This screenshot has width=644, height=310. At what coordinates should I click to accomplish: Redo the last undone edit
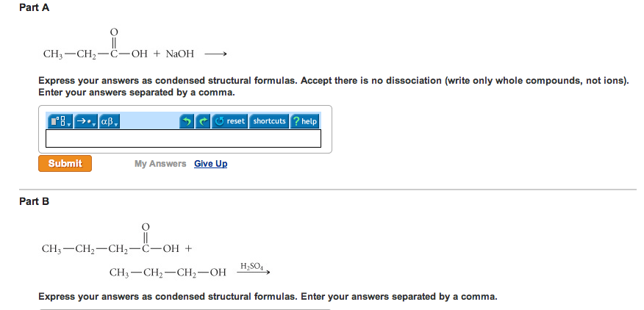coord(203,121)
